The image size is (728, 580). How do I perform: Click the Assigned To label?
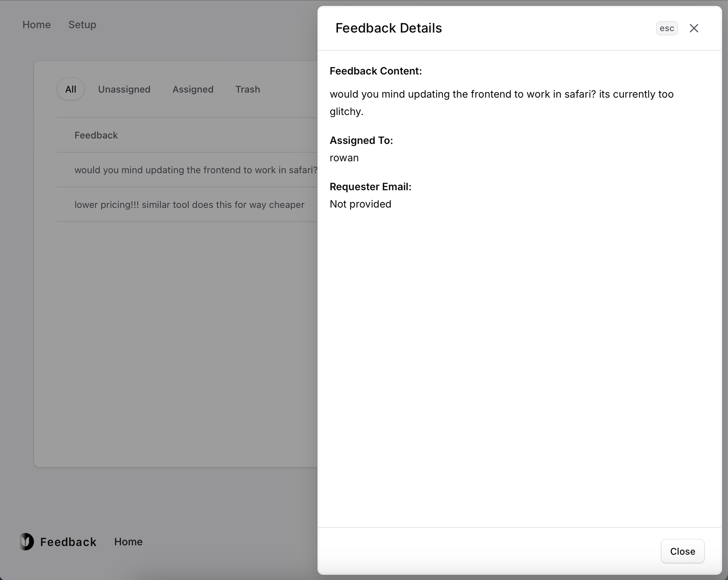tap(361, 140)
